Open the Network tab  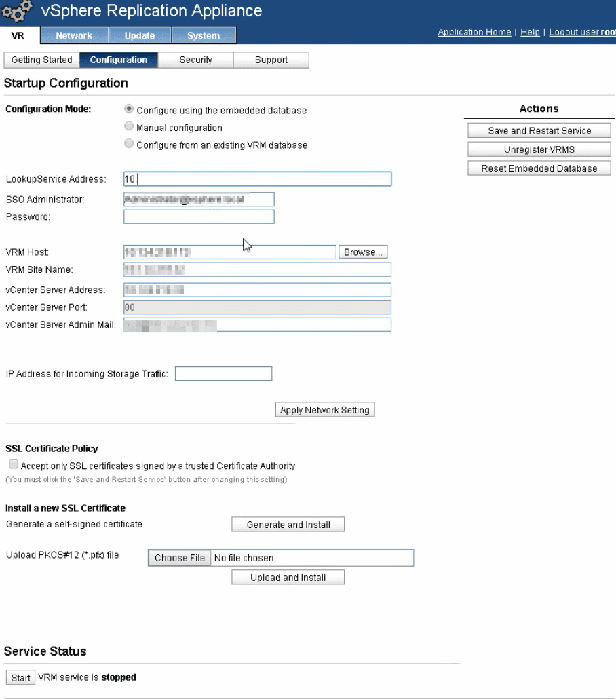point(74,36)
